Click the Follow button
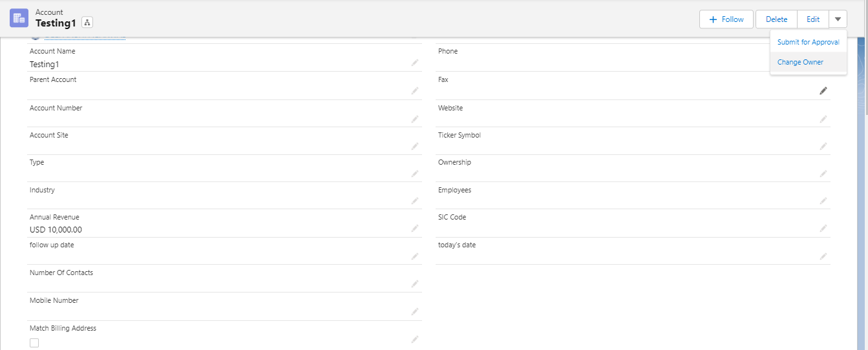Viewport: 868px width, 350px height. (x=726, y=19)
